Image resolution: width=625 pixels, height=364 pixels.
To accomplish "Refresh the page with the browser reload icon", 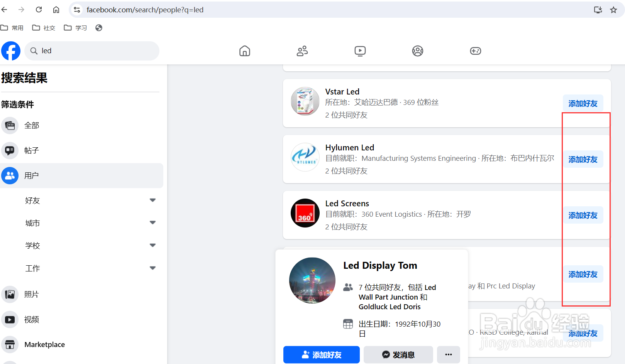I will 39,10.
